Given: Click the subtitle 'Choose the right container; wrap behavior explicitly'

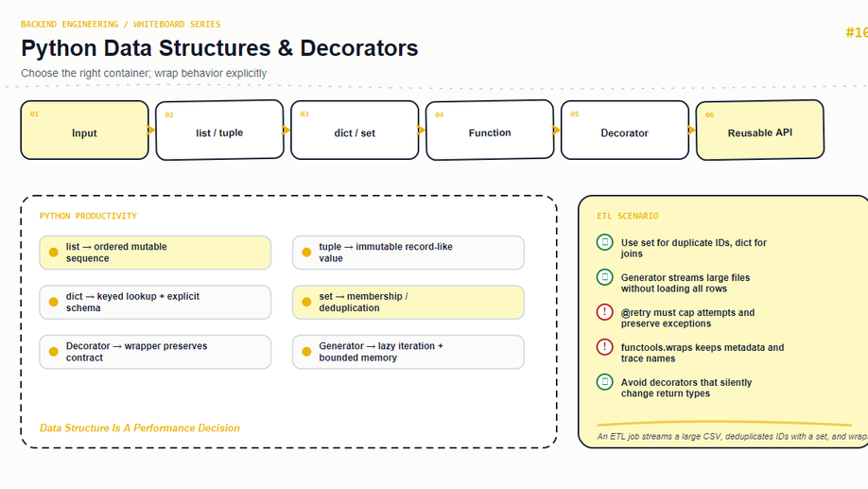Looking at the screenshot, I should click(144, 73).
